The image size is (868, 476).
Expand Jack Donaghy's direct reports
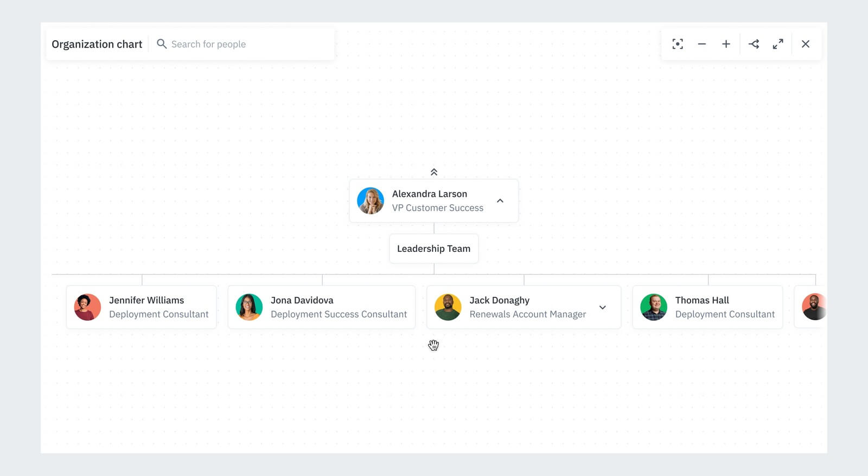[x=603, y=307]
